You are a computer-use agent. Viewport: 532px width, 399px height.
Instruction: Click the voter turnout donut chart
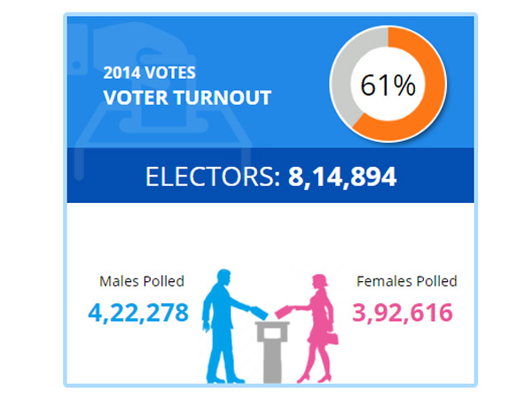[387, 85]
